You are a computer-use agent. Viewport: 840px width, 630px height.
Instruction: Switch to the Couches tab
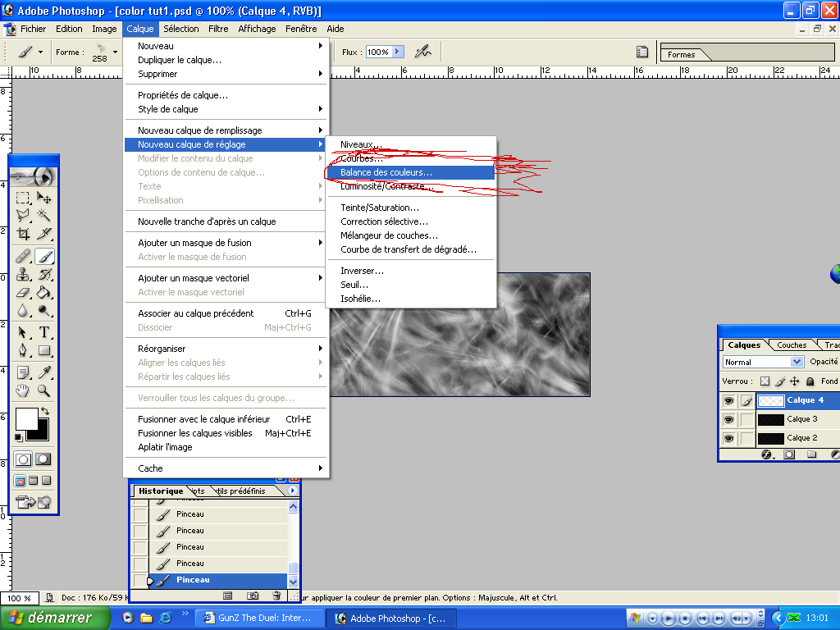[792, 345]
